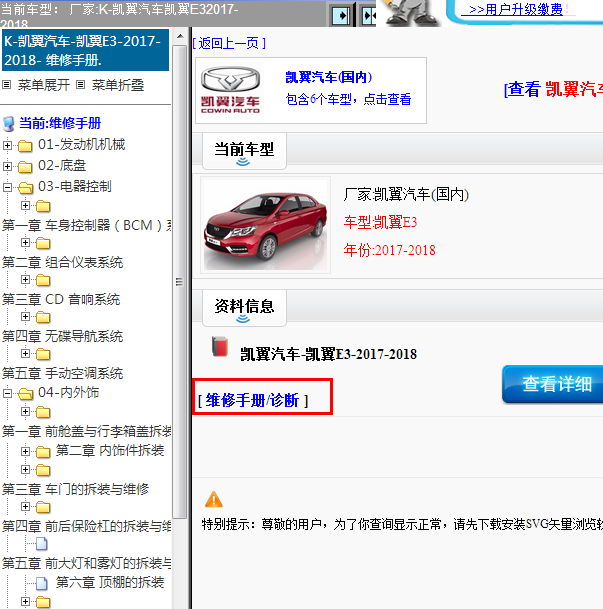Select 第四章 无碟导航系统 tree item

[x=63, y=336]
